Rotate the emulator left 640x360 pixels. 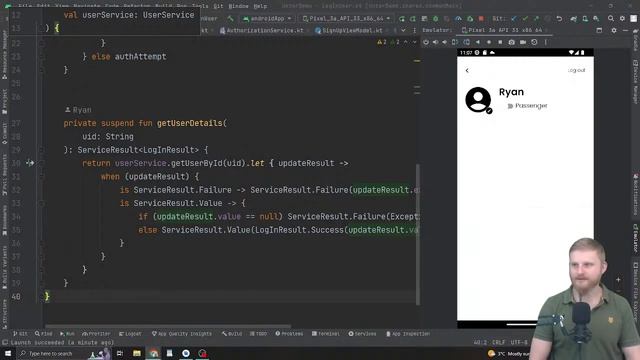pos(455,42)
